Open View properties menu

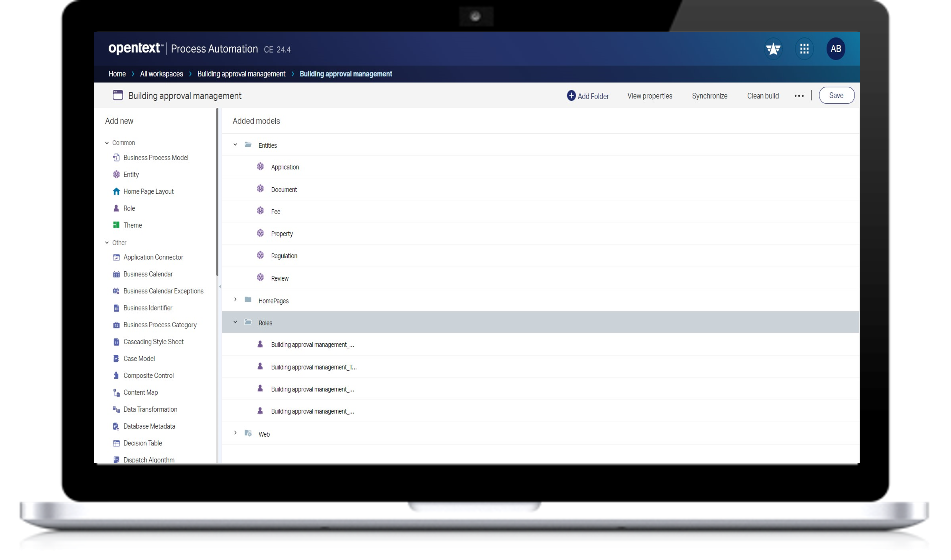pos(650,95)
